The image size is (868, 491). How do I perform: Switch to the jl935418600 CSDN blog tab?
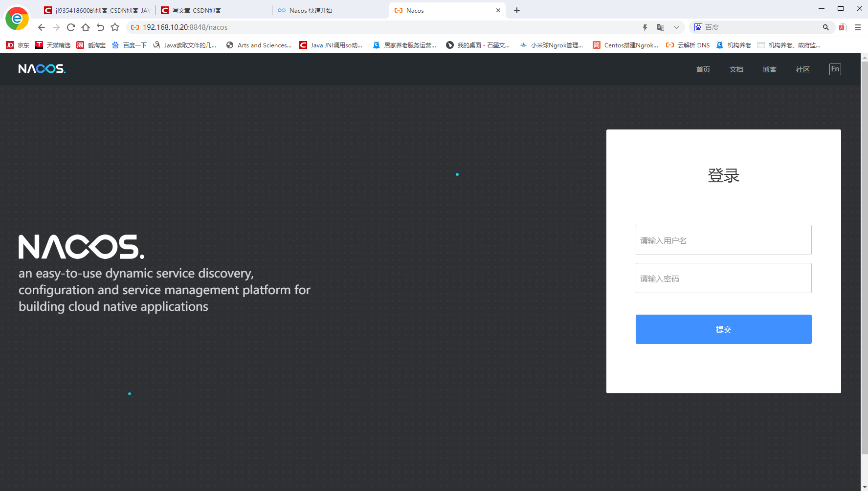97,10
